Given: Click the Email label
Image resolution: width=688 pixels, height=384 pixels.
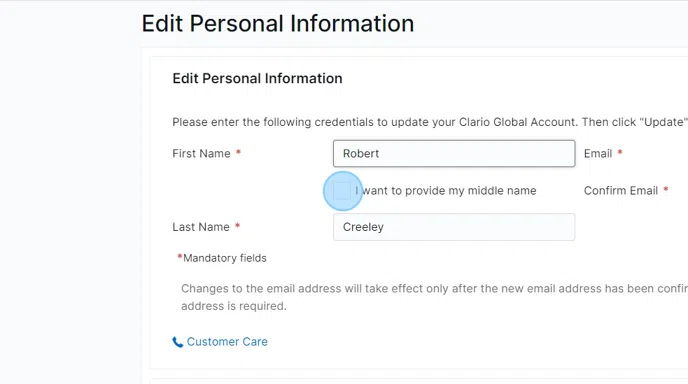Looking at the screenshot, I should [598, 154].
